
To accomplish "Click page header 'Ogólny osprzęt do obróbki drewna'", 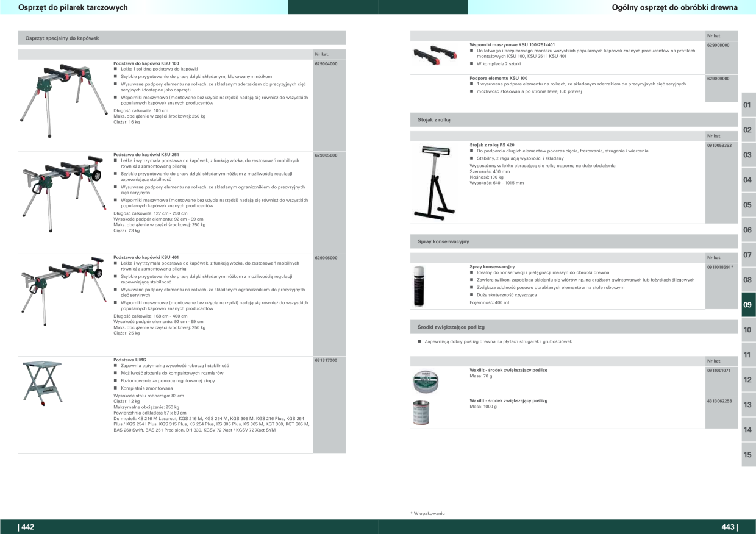I will click(675, 7).
